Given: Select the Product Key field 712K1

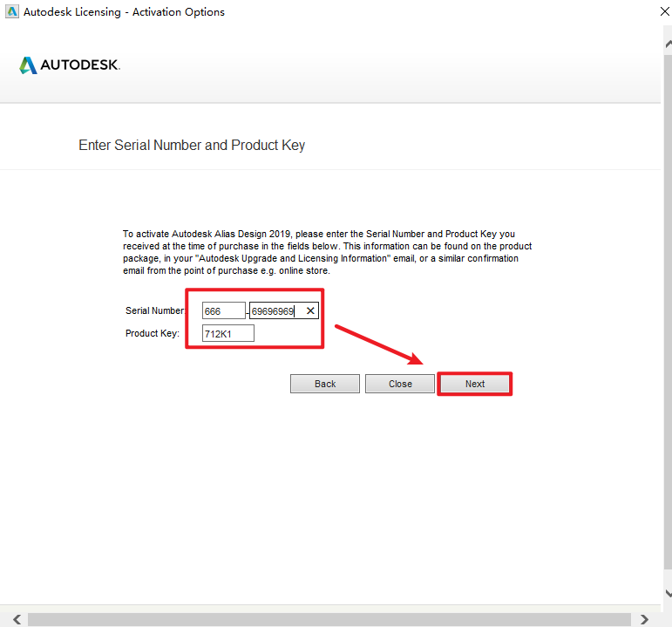Looking at the screenshot, I should 228,333.
